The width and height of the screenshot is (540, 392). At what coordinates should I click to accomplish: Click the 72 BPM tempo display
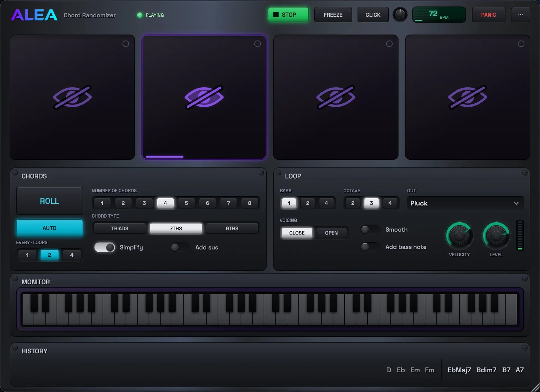click(x=439, y=15)
